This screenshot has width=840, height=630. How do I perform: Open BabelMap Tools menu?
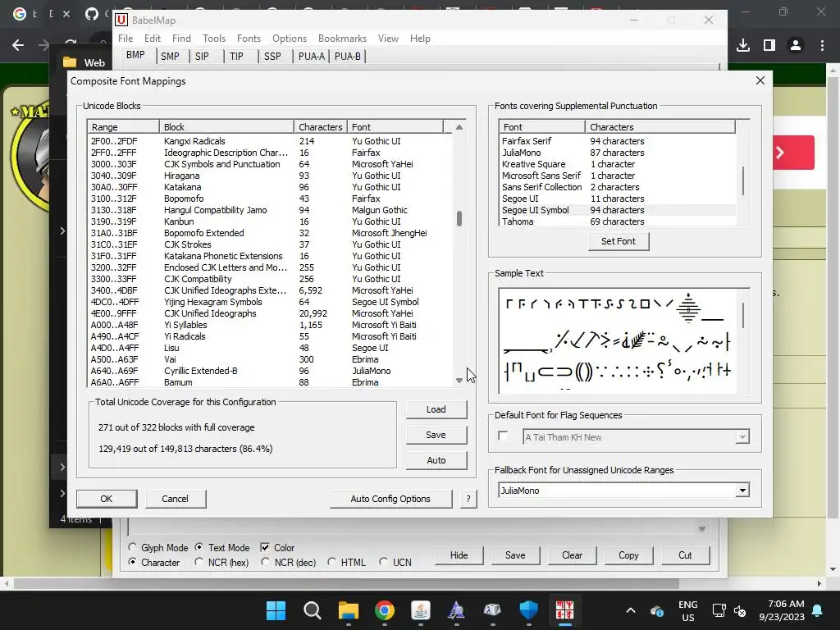214,39
